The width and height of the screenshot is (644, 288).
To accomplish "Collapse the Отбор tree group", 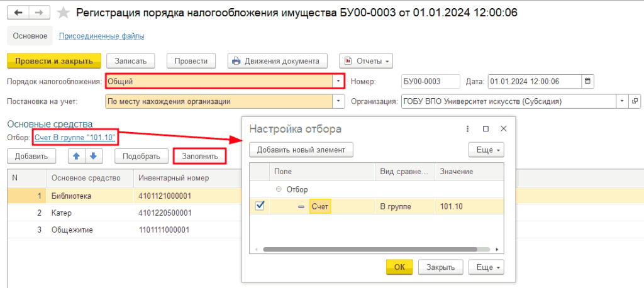I will click(x=278, y=189).
